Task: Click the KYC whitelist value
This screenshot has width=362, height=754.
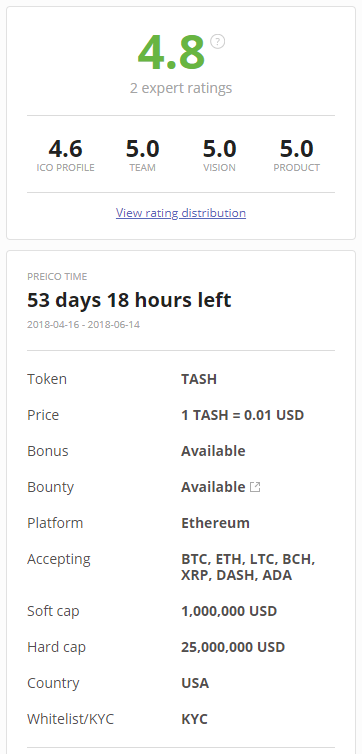Action: (194, 719)
